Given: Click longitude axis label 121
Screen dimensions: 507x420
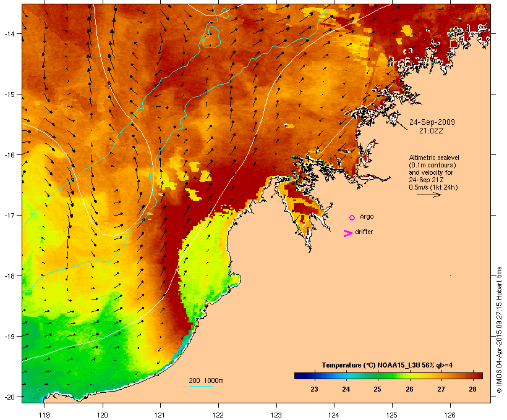Looking at the screenshot, I should tap(160, 415).
